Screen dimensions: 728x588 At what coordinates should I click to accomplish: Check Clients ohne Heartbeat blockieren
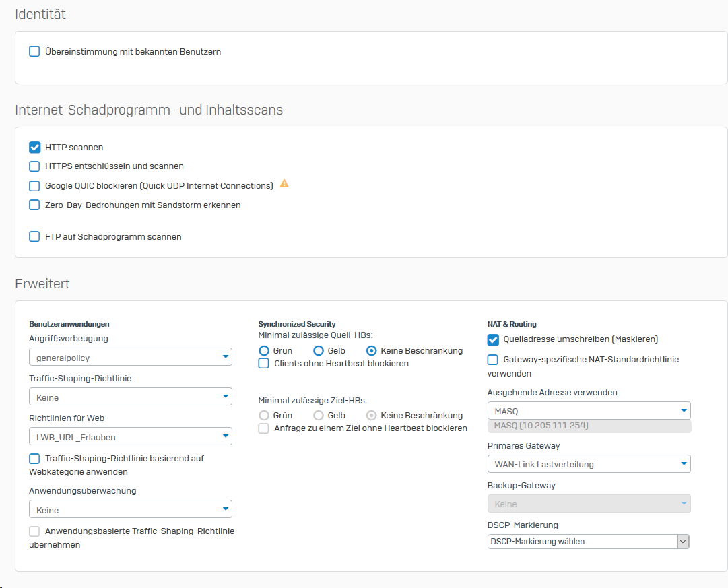tap(264, 364)
